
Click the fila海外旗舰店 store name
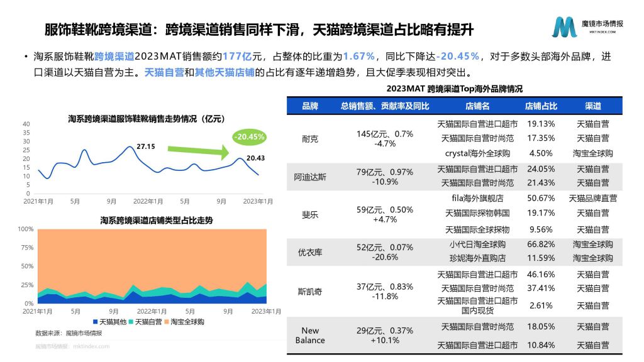click(x=477, y=198)
